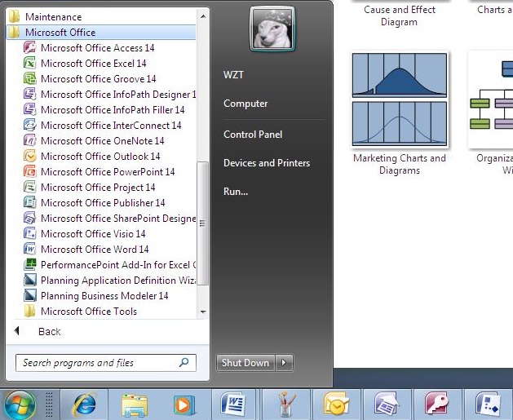Click the Microsoft Office Excel 14 icon

(30, 64)
